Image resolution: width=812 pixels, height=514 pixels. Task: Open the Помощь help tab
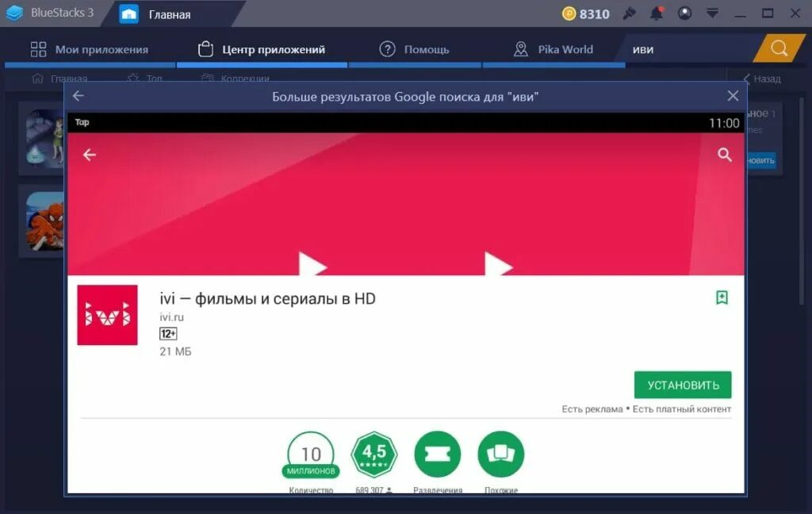point(414,49)
